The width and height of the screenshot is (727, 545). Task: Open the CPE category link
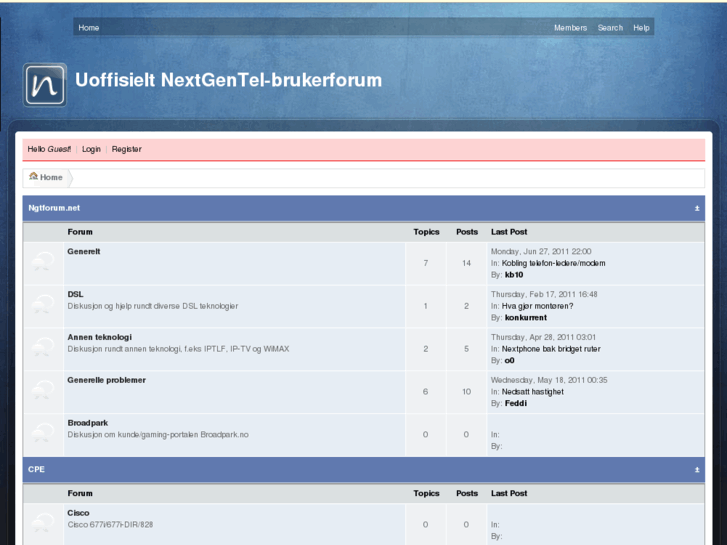[36, 469]
